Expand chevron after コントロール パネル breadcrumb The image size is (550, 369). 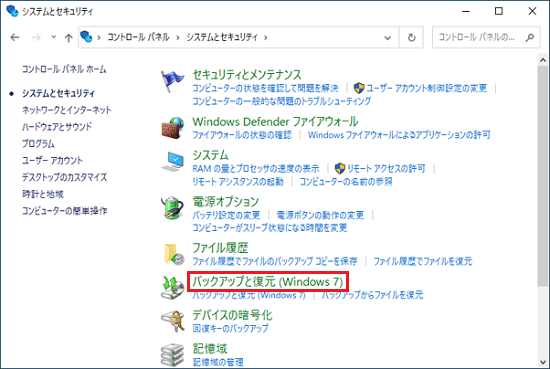178,38
